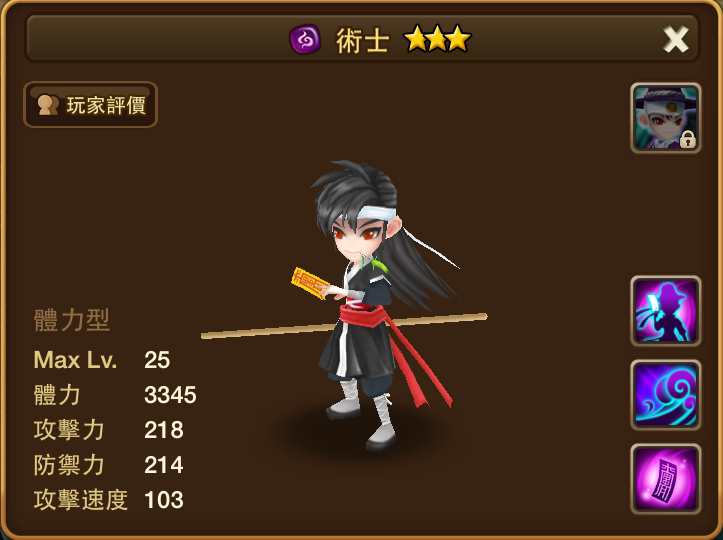Image resolution: width=723 pixels, height=540 pixels.
Task: Open the 玩家評價 player reviews button
Action: pyautogui.click(x=90, y=105)
